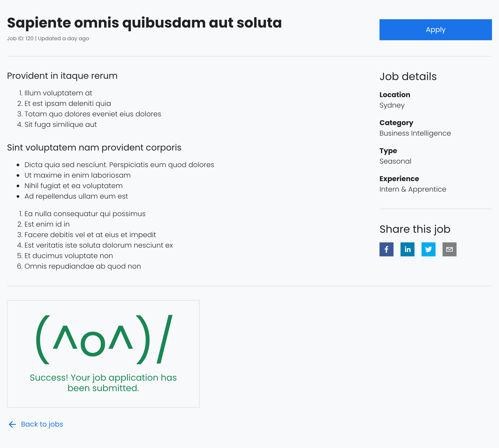Click the email share icon
The width and height of the screenshot is (499, 448).
coord(450,249)
